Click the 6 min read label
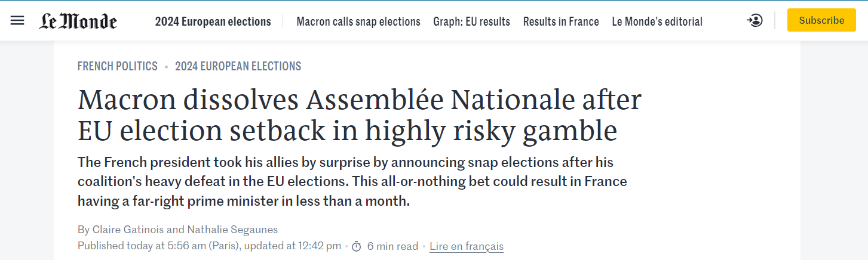Viewport: 868px width, 260px height. (392, 246)
